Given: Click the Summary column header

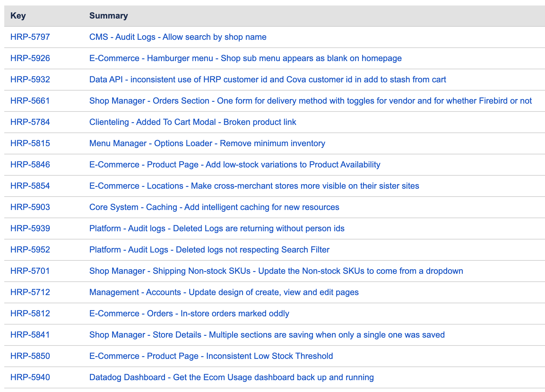Looking at the screenshot, I should 108,16.
